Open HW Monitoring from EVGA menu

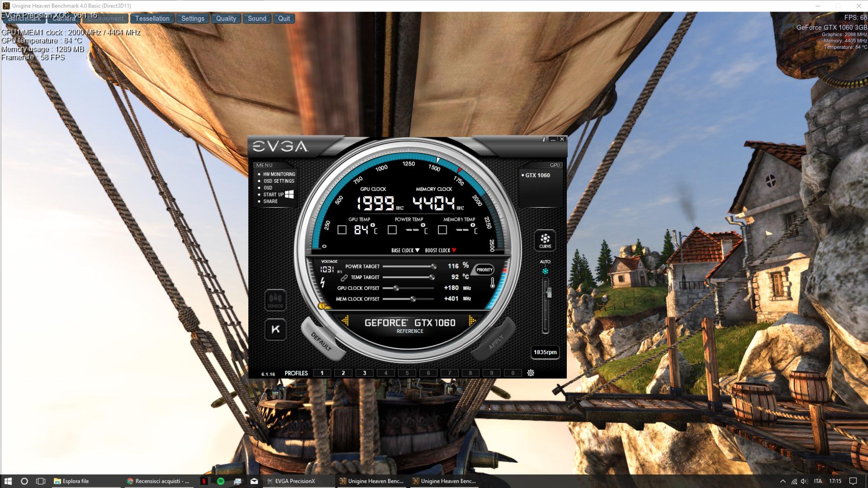pyautogui.click(x=279, y=174)
